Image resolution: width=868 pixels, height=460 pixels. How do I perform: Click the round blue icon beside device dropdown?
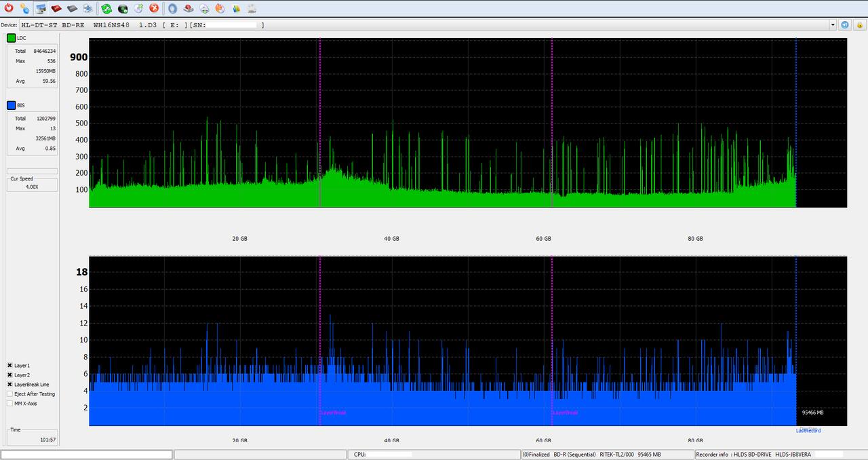845,24
